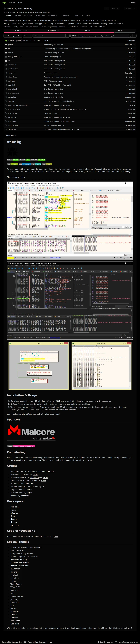Open the 47 Branches list
The height and width of the screenshot is (644, 140).
(53, 30)
